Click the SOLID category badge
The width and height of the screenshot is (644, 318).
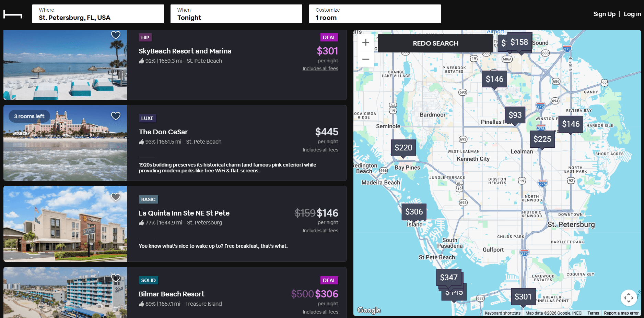tap(148, 280)
